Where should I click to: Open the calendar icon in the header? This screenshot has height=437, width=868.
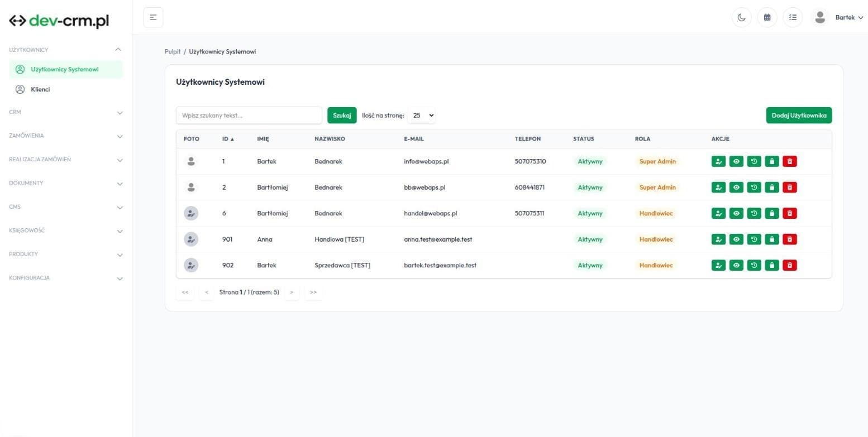click(767, 17)
